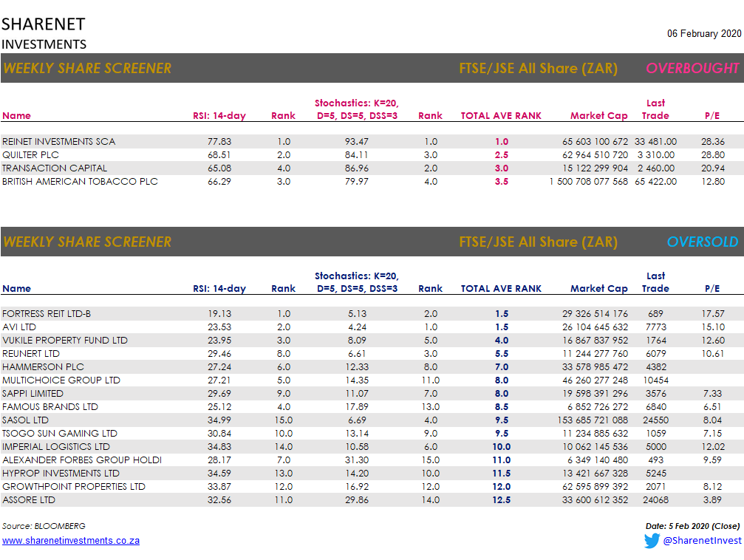Click Date: 5 Feb 2020 (Close) text
744x560 pixels.
[693, 526]
